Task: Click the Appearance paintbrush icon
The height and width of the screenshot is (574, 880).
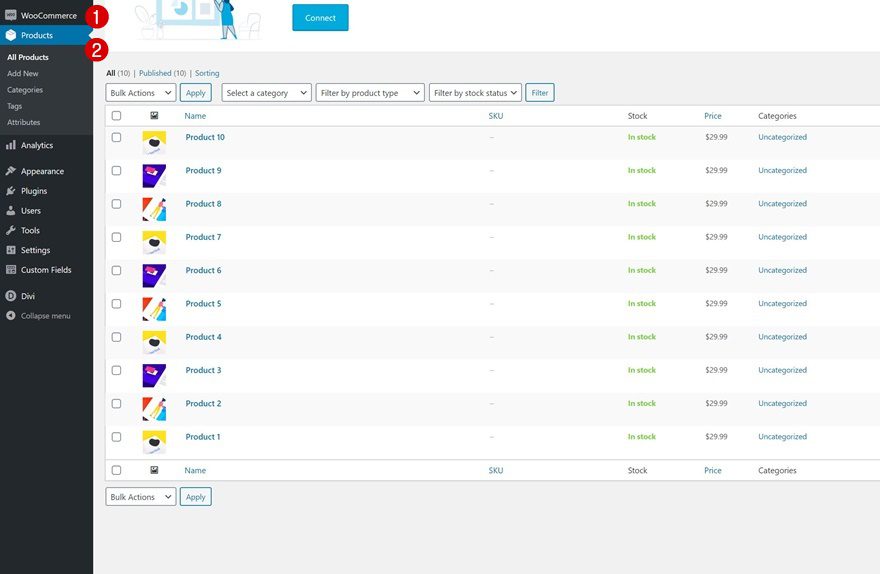Action: click(11, 171)
